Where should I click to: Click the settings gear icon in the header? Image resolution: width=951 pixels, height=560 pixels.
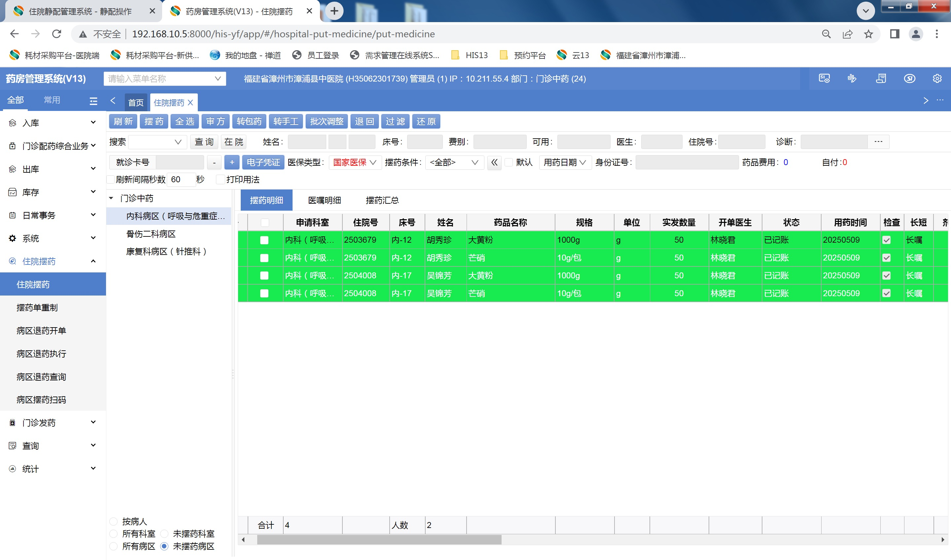pos(937,79)
